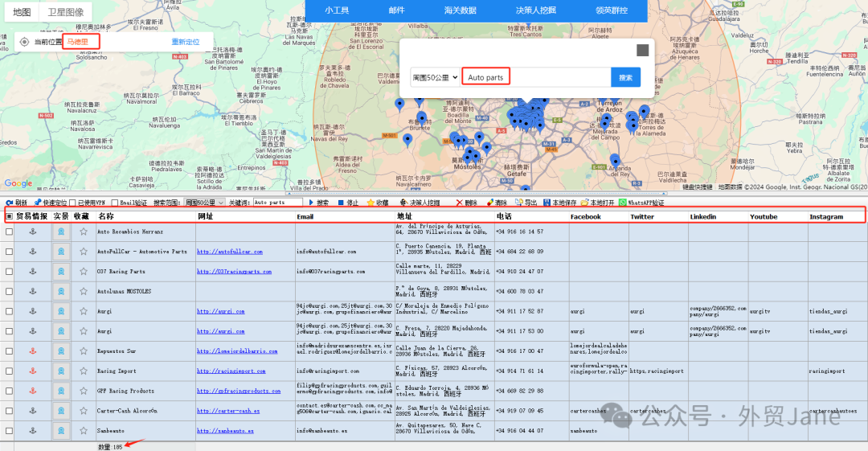Click the 停止 stop icon
This screenshot has height=451, width=868.
pyautogui.click(x=341, y=203)
